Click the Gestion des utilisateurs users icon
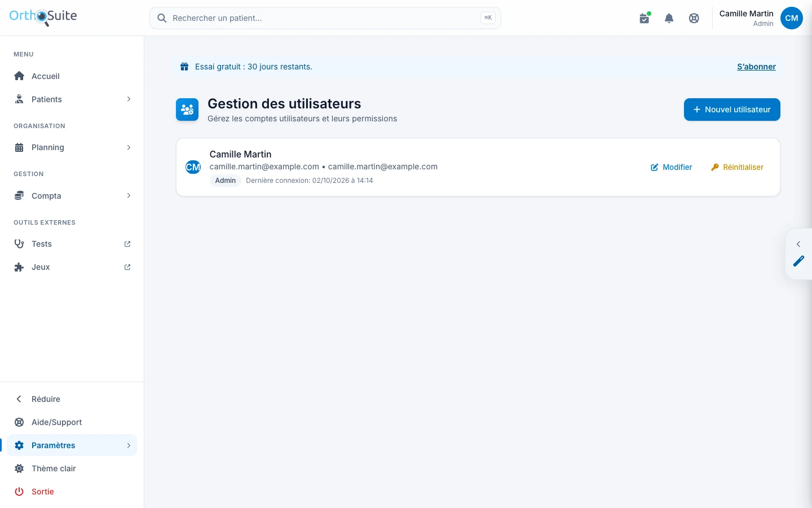Image resolution: width=812 pixels, height=508 pixels. pyautogui.click(x=187, y=110)
